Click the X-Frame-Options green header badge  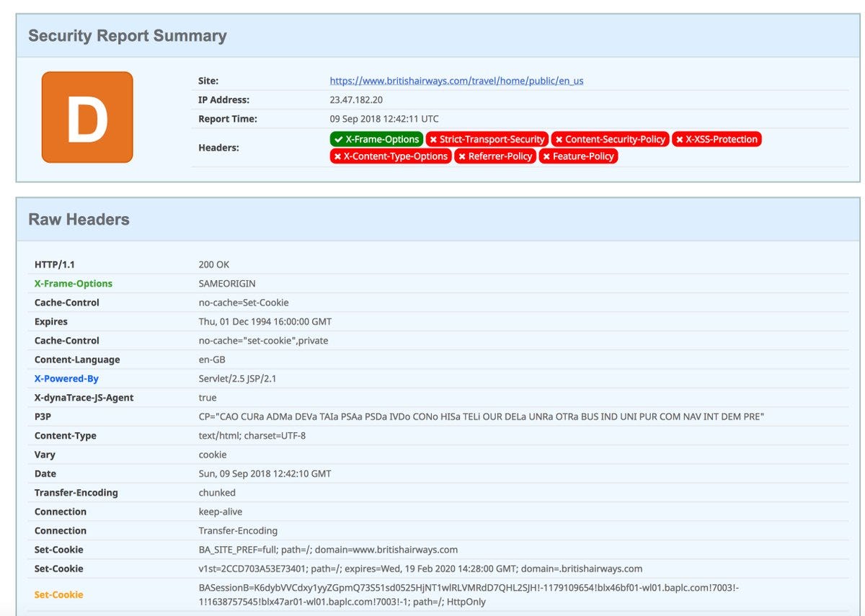tap(376, 139)
